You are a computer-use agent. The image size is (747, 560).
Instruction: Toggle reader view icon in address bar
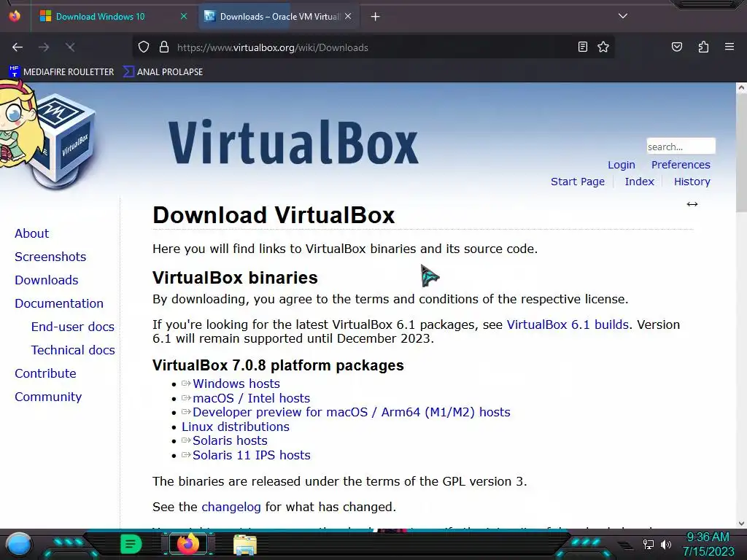pyautogui.click(x=583, y=47)
